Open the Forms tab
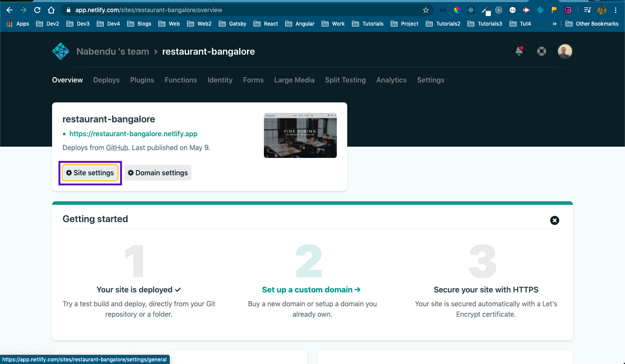The image size is (625, 364). point(253,80)
